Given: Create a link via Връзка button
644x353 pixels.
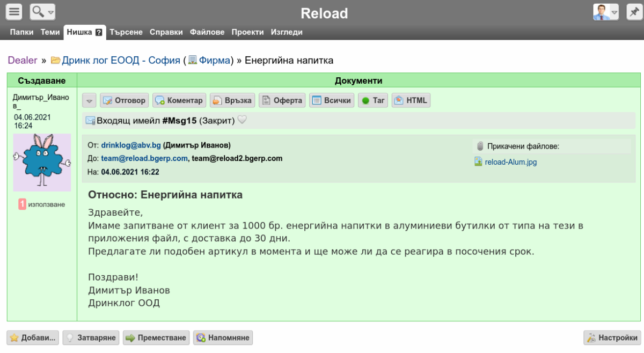Looking at the screenshot, I should point(232,100).
